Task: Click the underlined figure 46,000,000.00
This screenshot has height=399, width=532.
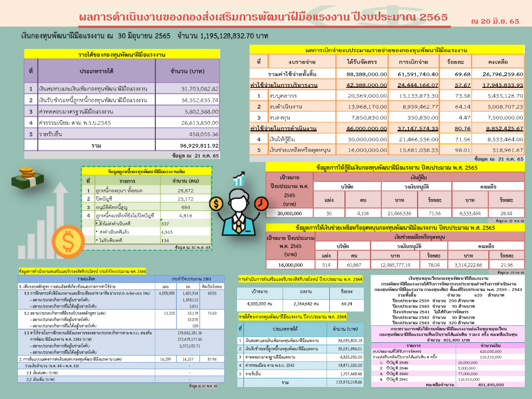Action: click(x=367, y=129)
